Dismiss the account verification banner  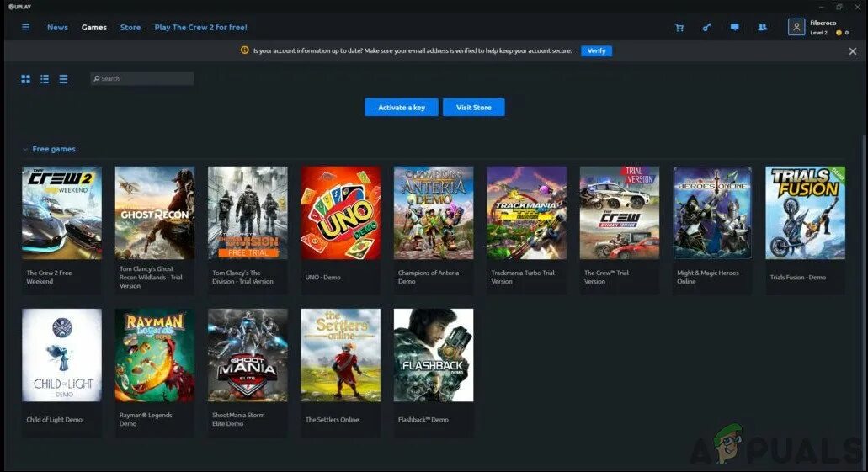853,51
